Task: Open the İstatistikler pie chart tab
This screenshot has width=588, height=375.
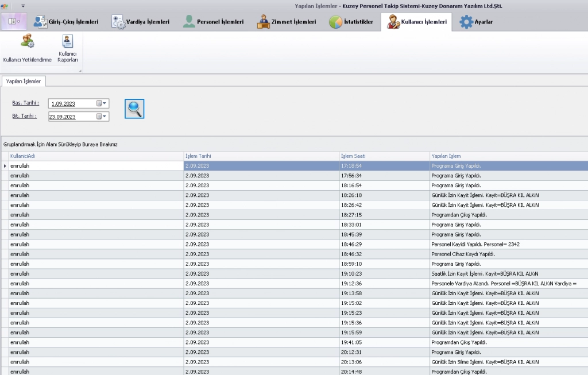Action: pyautogui.click(x=351, y=22)
